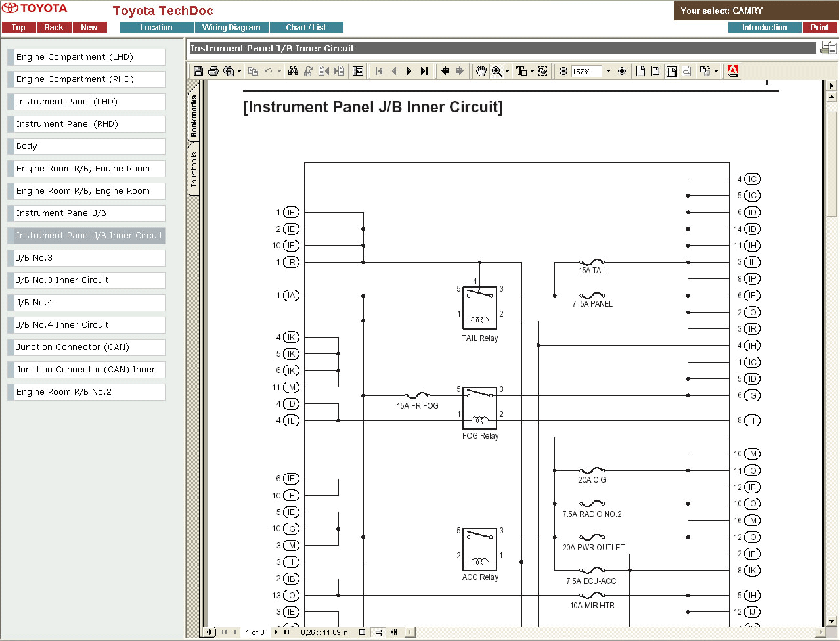Select Instrument Panel (LHD) in sidebar
Screen dimensions: 840x641
pyautogui.click(x=86, y=102)
